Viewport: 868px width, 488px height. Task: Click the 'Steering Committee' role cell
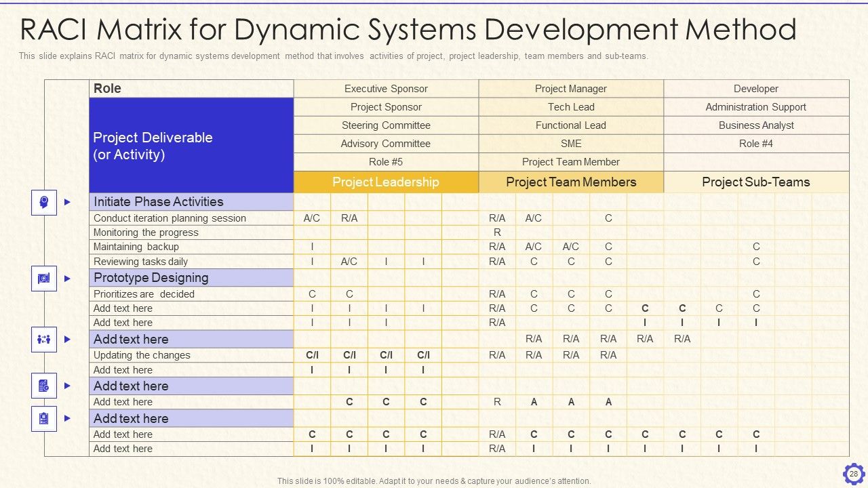click(x=386, y=125)
